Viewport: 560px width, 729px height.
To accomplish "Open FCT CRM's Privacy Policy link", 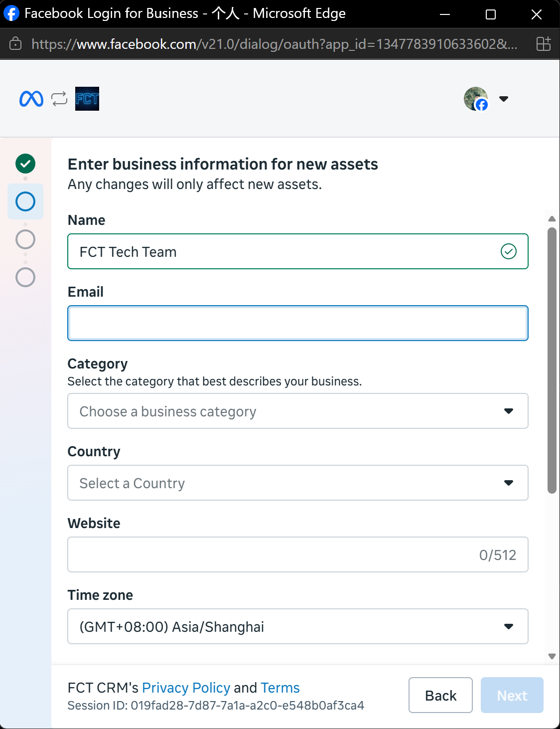I will [x=186, y=688].
